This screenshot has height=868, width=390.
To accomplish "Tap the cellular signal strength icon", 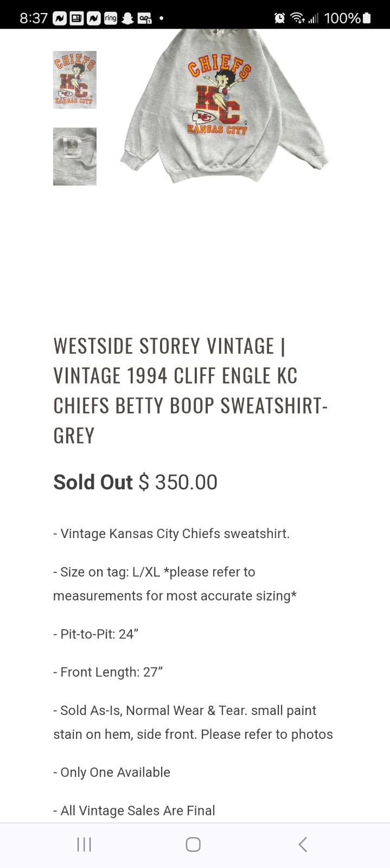I will 314,18.
